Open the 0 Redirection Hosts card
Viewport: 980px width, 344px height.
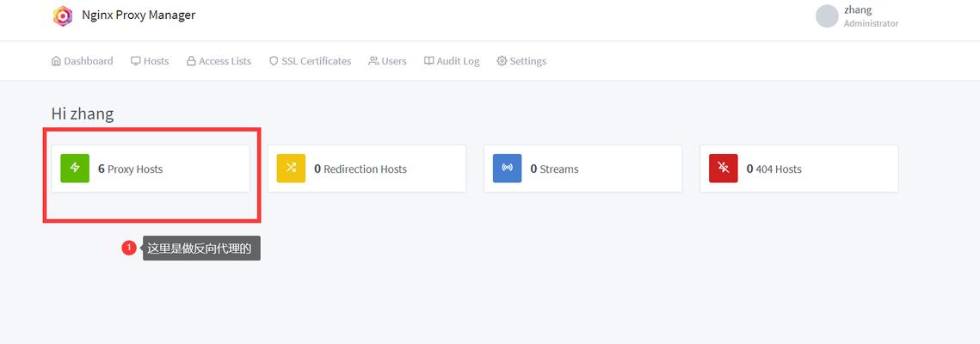click(x=367, y=169)
